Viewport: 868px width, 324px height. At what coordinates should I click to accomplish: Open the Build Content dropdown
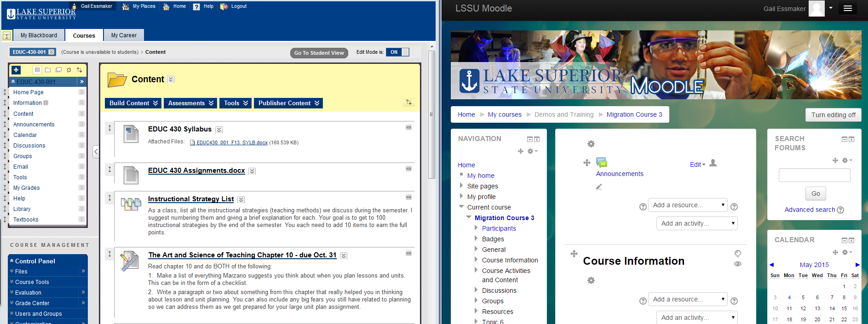pyautogui.click(x=134, y=103)
